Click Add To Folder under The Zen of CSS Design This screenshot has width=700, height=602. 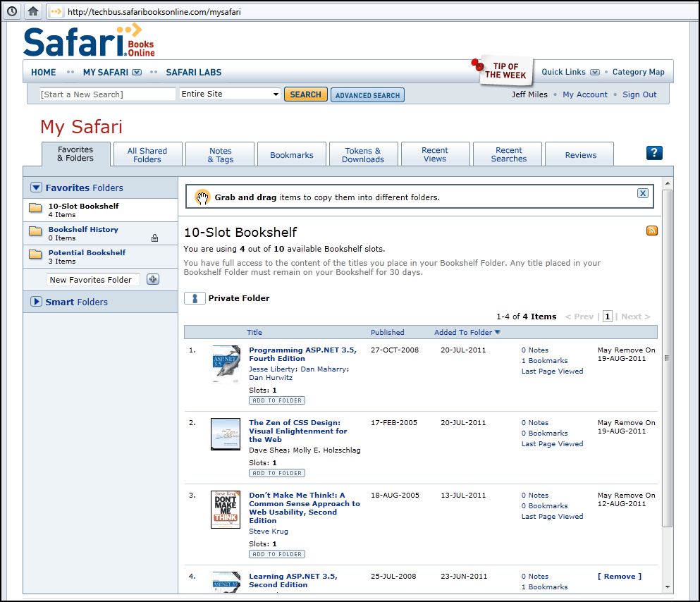point(277,473)
